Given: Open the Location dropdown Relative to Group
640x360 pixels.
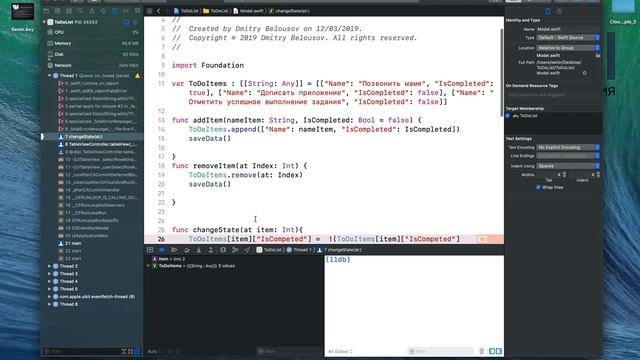Looking at the screenshot, I should click(x=568, y=48).
